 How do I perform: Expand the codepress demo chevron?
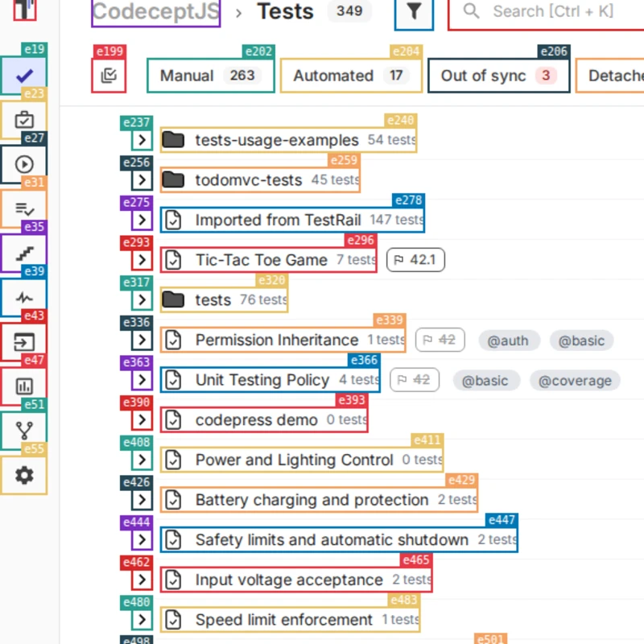click(142, 419)
